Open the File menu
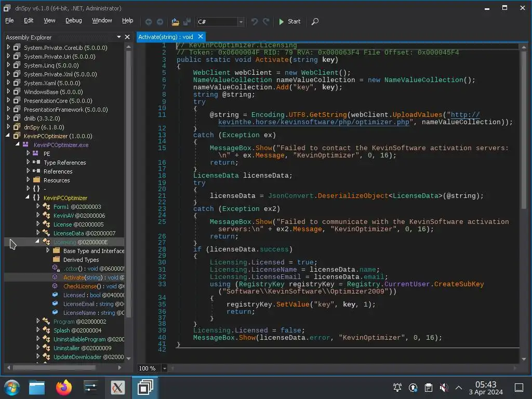 (9, 20)
